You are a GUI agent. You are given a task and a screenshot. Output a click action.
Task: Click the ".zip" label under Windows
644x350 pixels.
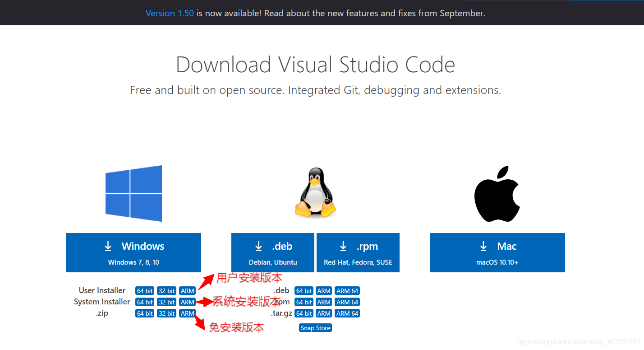[x=102, y=313]
